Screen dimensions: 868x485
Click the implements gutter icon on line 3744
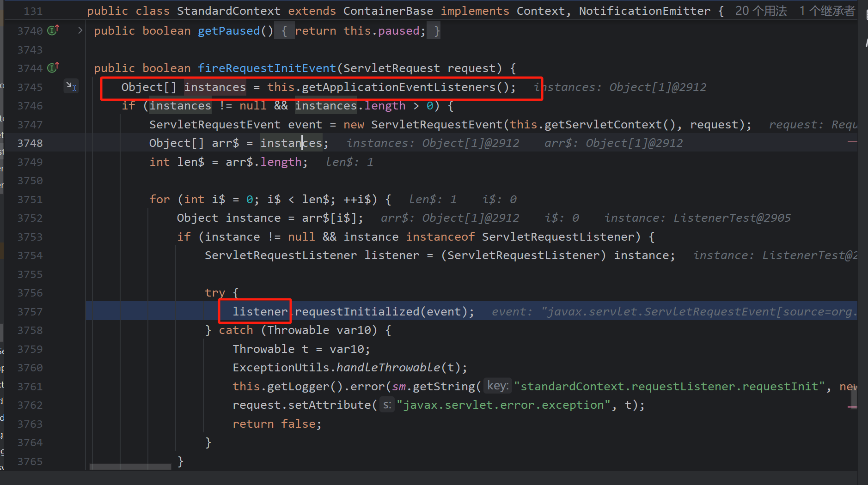click(x=53, y=68)
